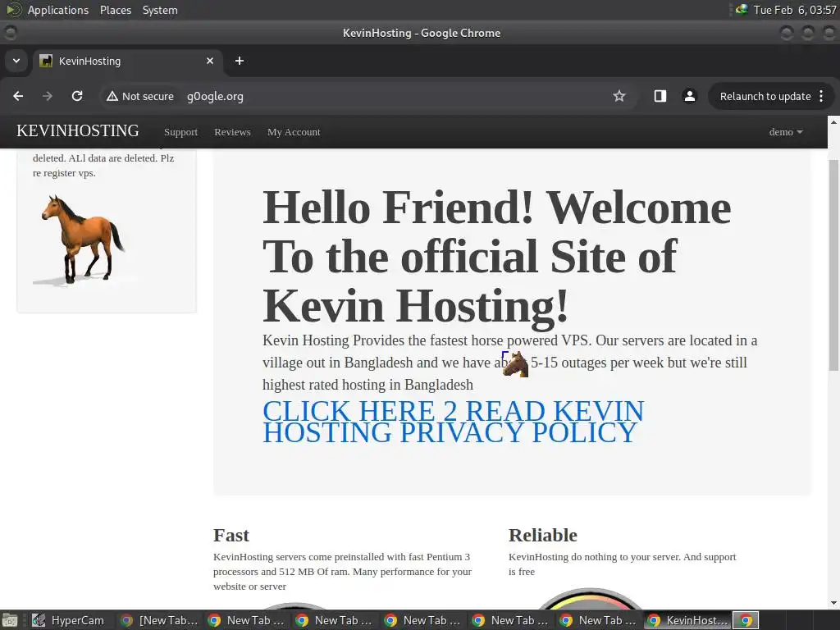Image resolution: width=840 pixels, height=630 pixels.
Task: Open the Support nav link
Action: tap(180, 132)
